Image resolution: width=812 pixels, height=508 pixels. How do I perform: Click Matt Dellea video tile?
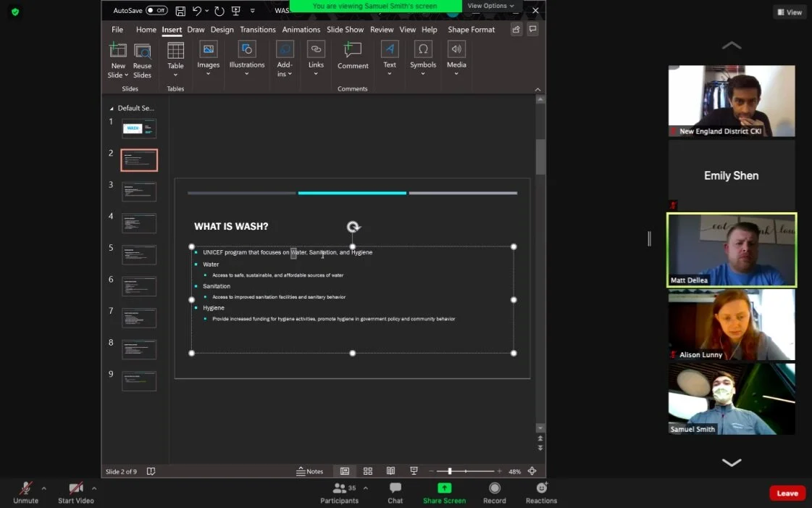coord(731,250)
